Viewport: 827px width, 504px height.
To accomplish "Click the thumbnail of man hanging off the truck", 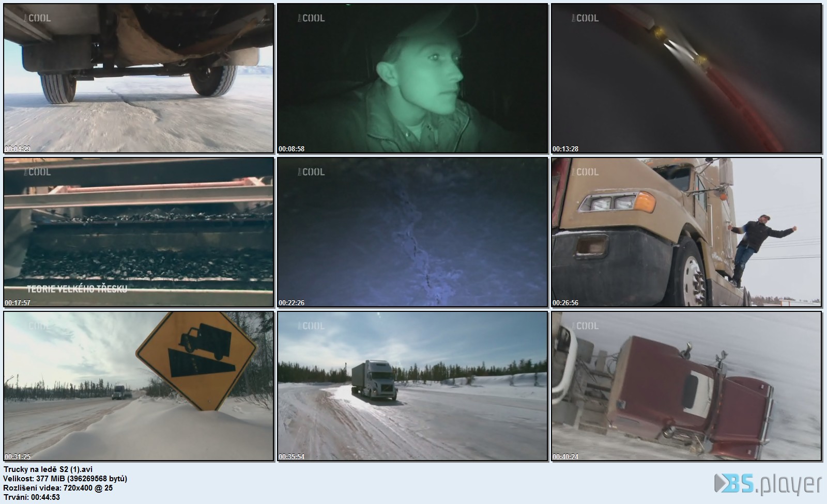I will click(686, 232).
